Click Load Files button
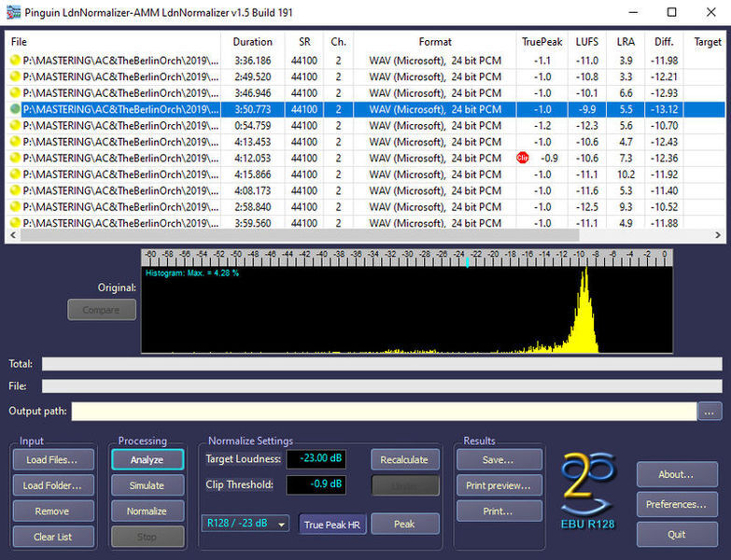 tap(53, 460)
